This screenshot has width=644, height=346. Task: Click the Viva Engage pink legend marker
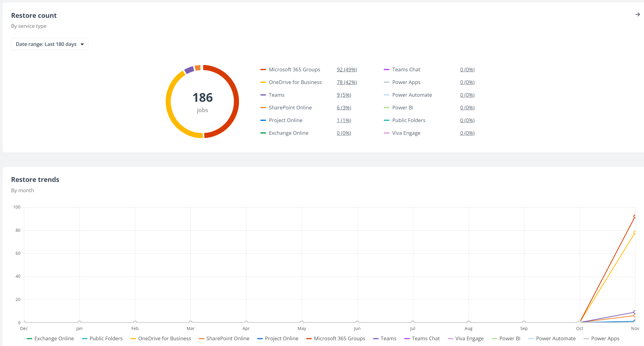point(386,133)
